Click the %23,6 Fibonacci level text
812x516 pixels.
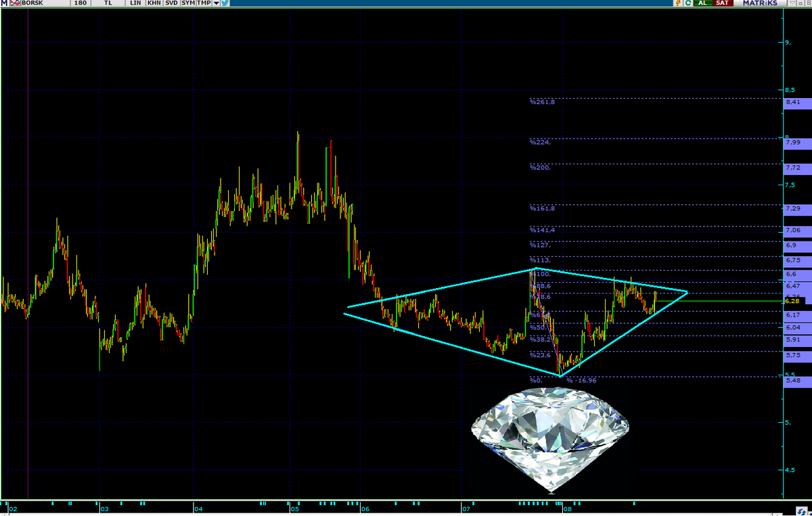541,355
